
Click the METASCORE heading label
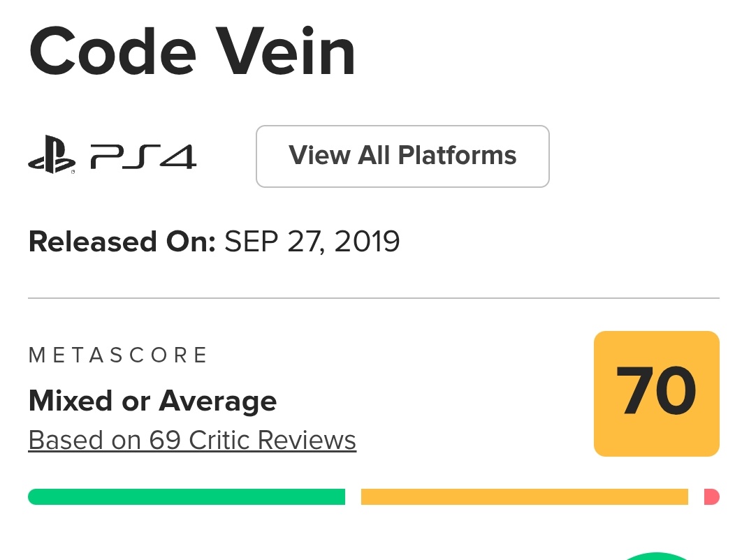pyautogui.click(x=118, y=355)
